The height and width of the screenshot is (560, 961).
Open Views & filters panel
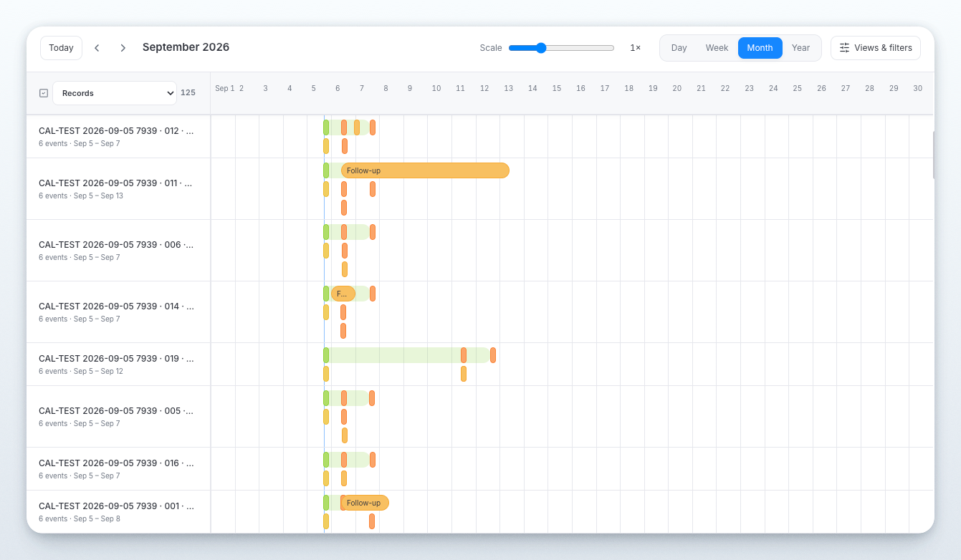(876, 48)
